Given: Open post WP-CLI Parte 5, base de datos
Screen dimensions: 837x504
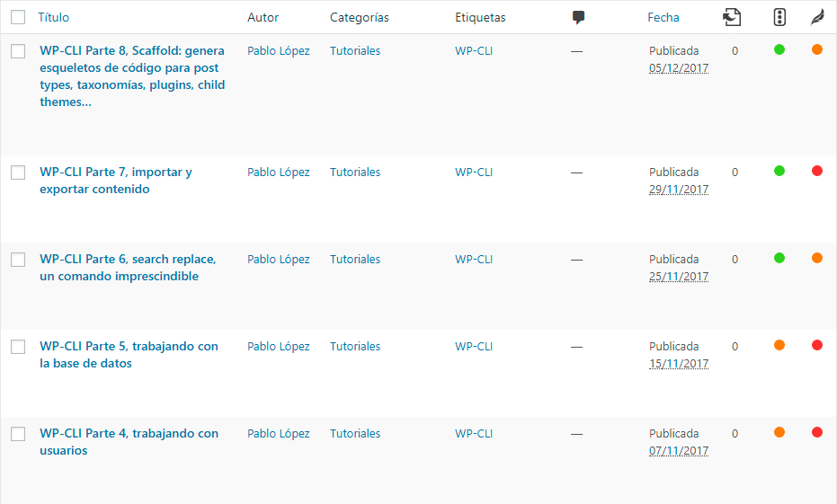Looking at the screenshot, I should (129, 355).
